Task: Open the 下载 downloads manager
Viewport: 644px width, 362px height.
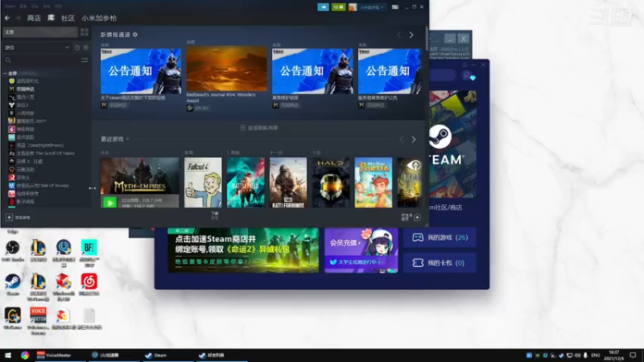Action: 215,216
